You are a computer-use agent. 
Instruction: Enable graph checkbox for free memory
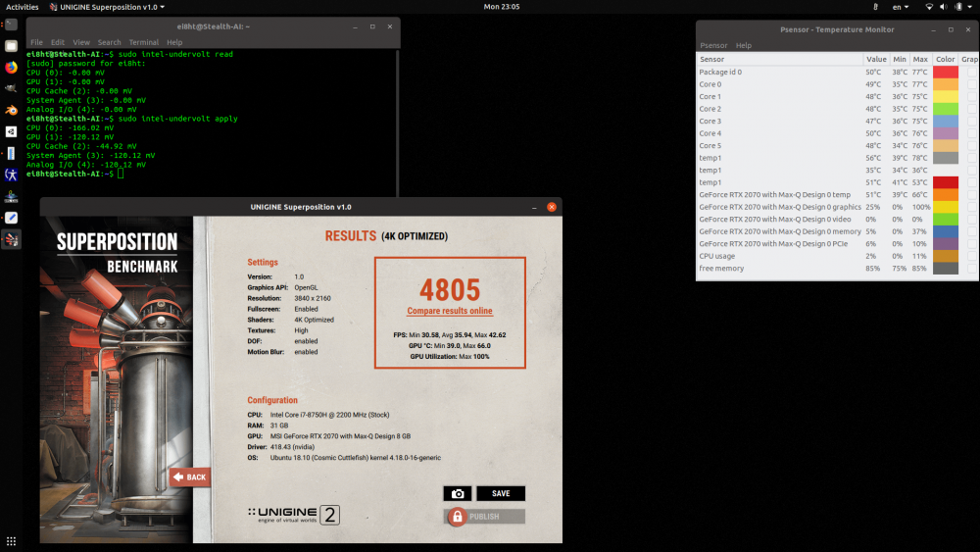pos(971,269)
